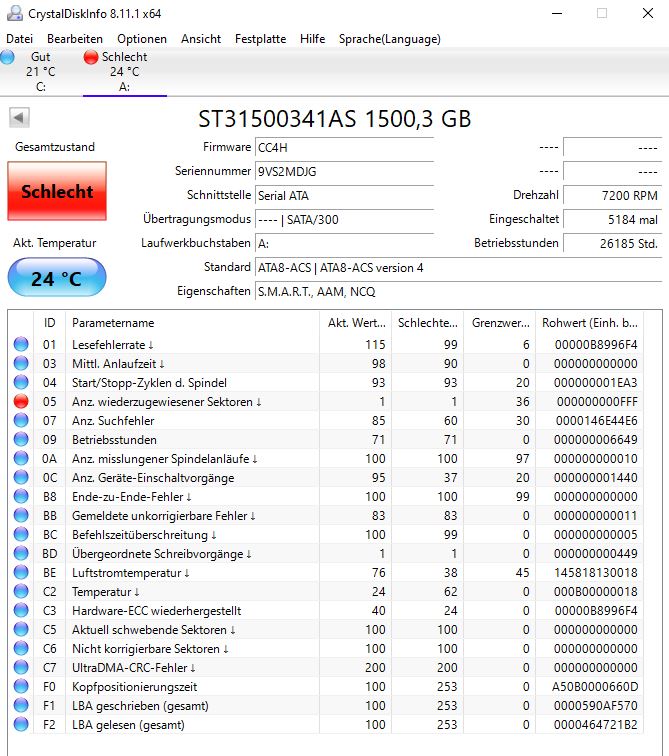This screenshot has width=669, height=756.
Task: Open the Optionen menu
Action: click(142, 39)
